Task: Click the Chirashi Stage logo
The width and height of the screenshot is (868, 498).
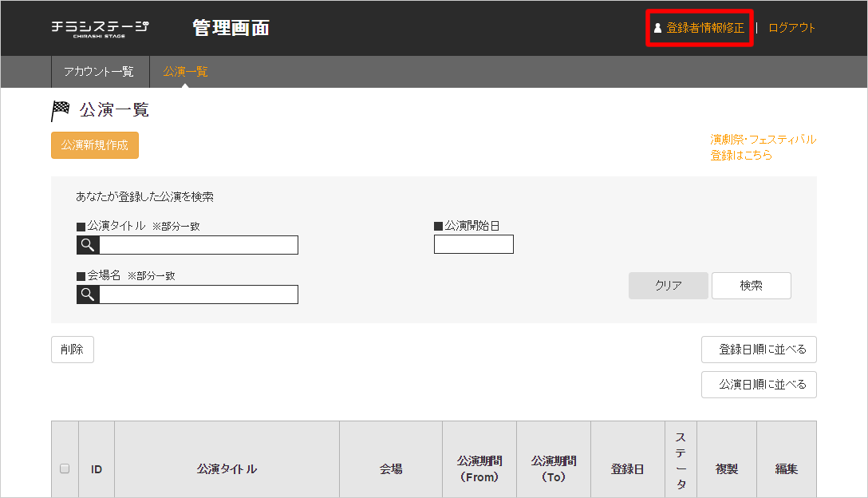Action: click(x=100, y=28)
